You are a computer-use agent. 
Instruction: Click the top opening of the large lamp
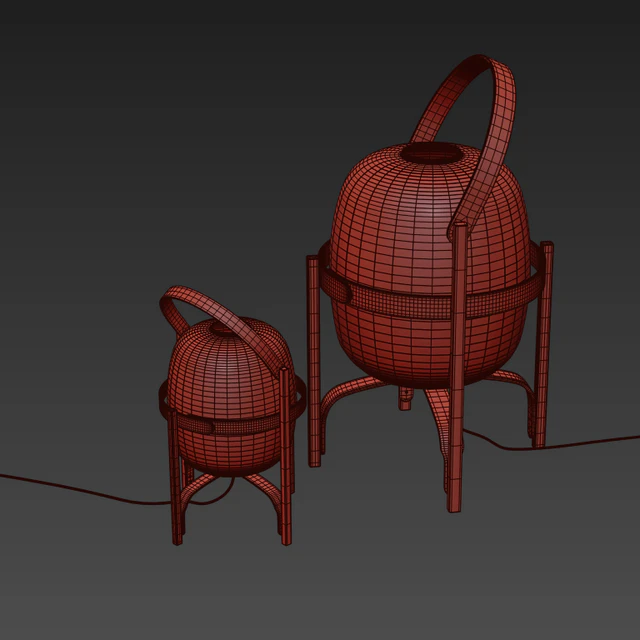tap(432, 154)
